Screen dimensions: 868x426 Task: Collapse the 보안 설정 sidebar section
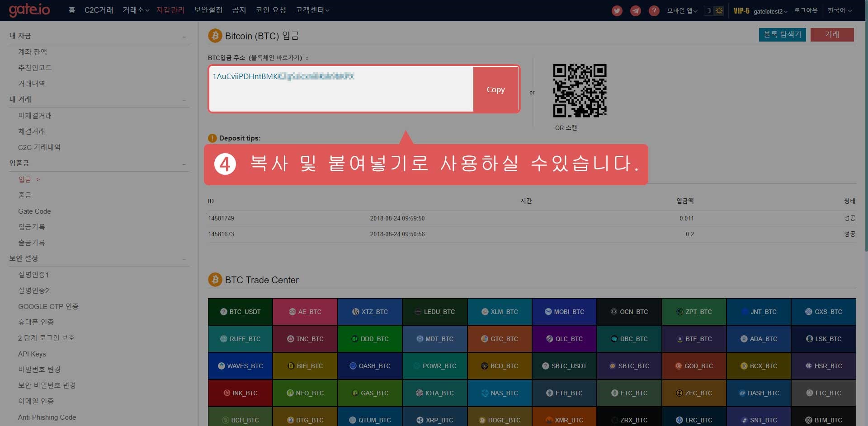tap(184, 259)
